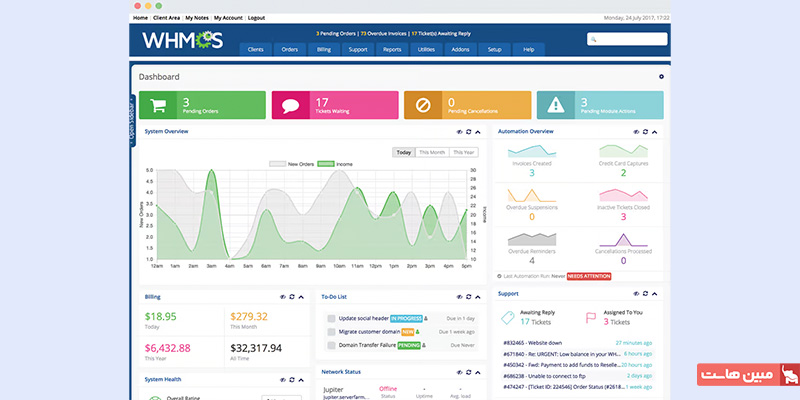This screenshot has height=400, width=800.
Task: Refresh the Support panel
Action: pos(645,293)
